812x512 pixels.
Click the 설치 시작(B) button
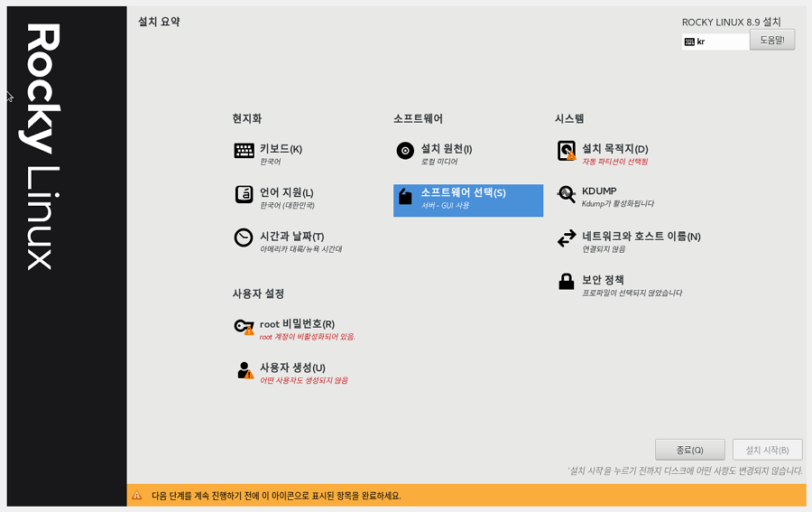click(x=768, y=450)
